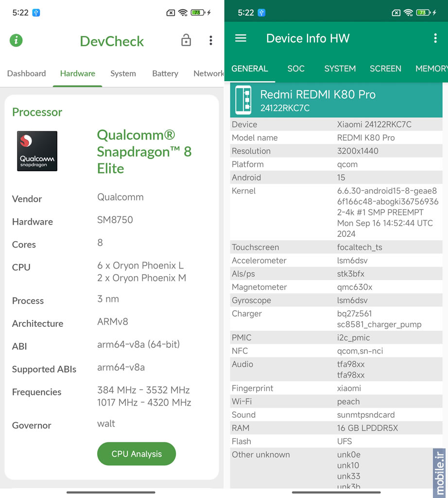Switch to the SOC tab
The image size is (448, 498).
click(296, 69)
